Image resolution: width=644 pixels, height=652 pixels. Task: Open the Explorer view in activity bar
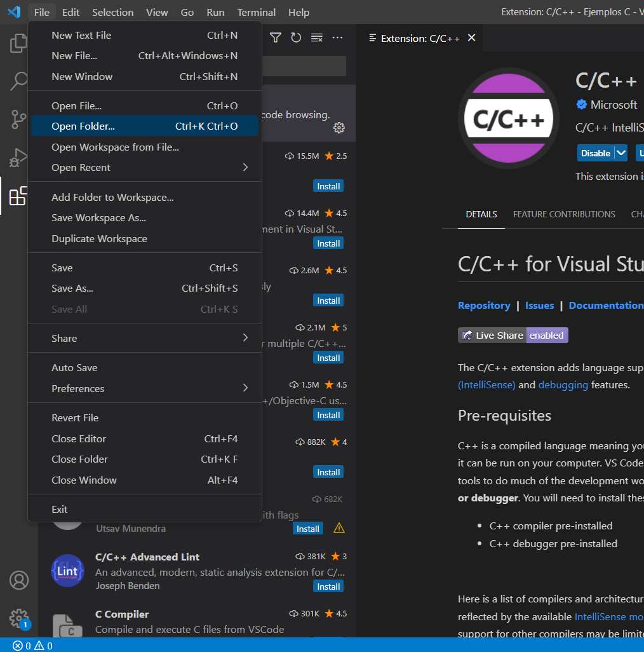pos(18,44)
